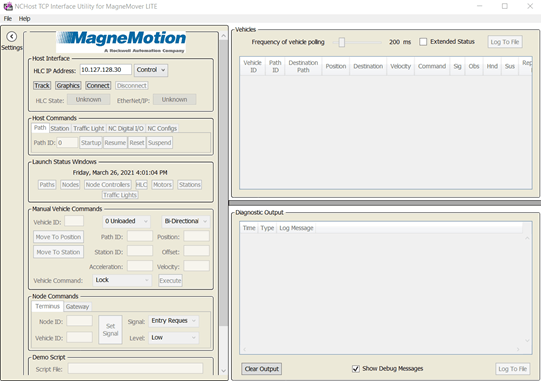Open the Traffic Lights status window
Image resolution: width=541 pixels, height=381 pixels.
[x=120, y=195]
